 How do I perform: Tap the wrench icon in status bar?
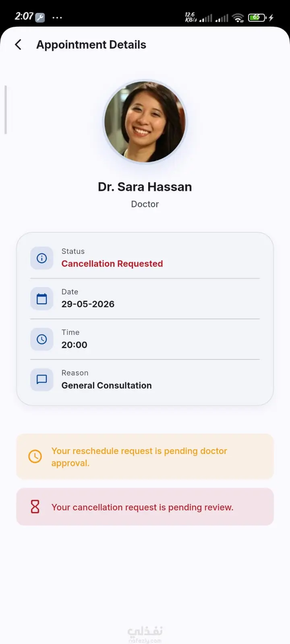40,17
